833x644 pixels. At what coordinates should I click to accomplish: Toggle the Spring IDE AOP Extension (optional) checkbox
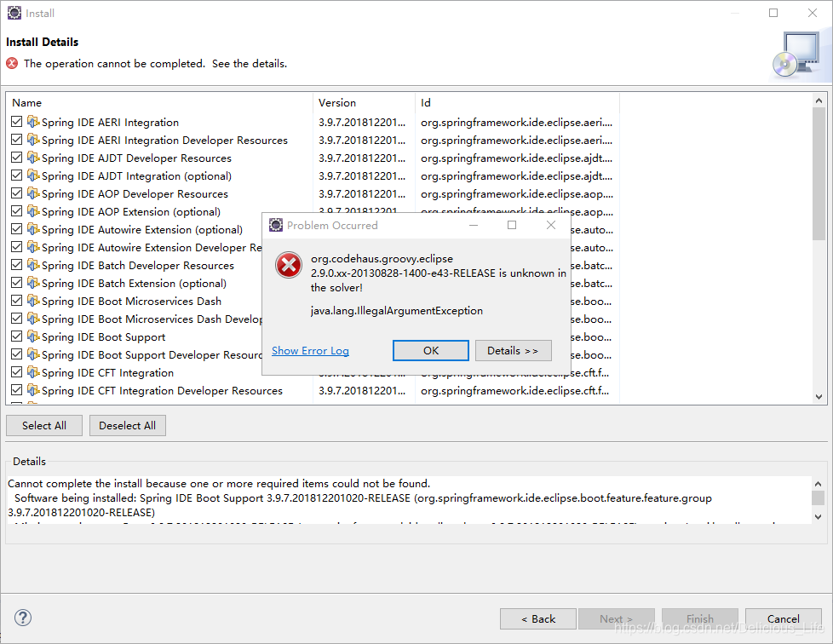pyautogui.click(x=16, y=211)
